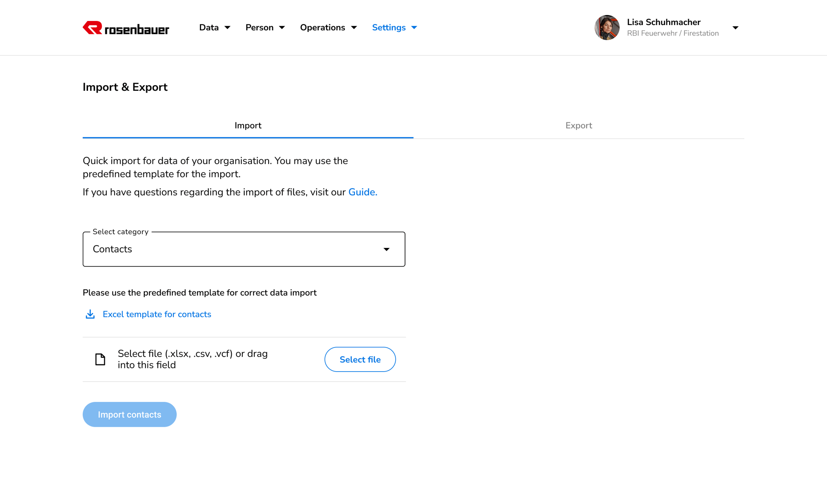827x504 pixels.
Task: Click the file document icon
Action: click(100, 359)
